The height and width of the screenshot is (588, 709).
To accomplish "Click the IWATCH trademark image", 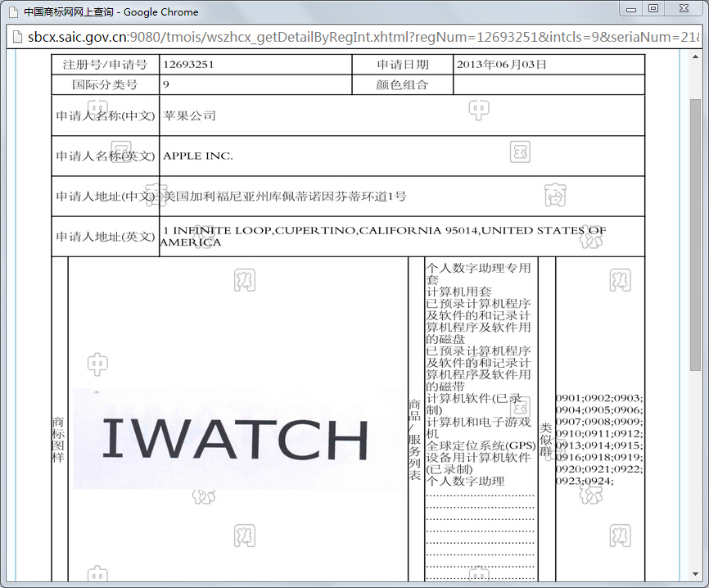I will click(x=238, y=439).
